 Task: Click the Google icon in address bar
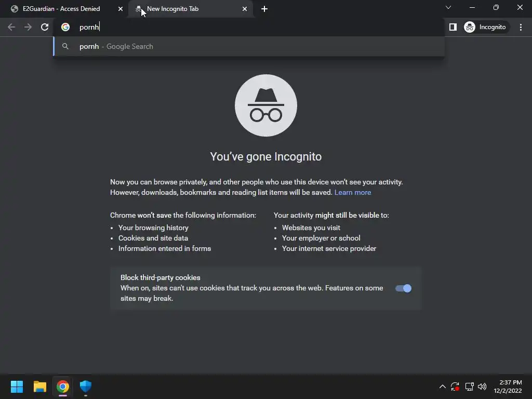tap(65, 27)
